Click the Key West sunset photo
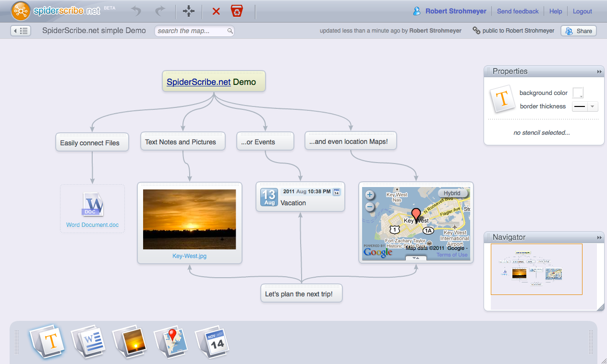The image size is (607, 364). (189, 219)
